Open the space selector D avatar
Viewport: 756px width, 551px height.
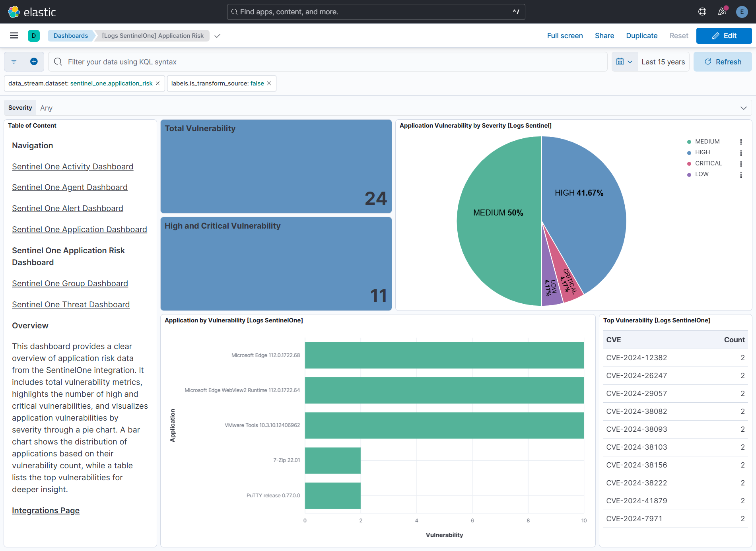coord(34,36)
